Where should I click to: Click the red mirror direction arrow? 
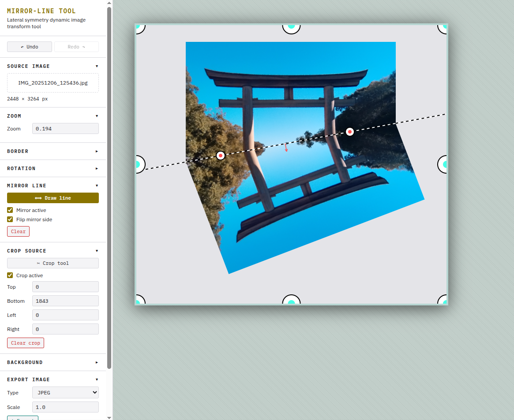[286, 147]
